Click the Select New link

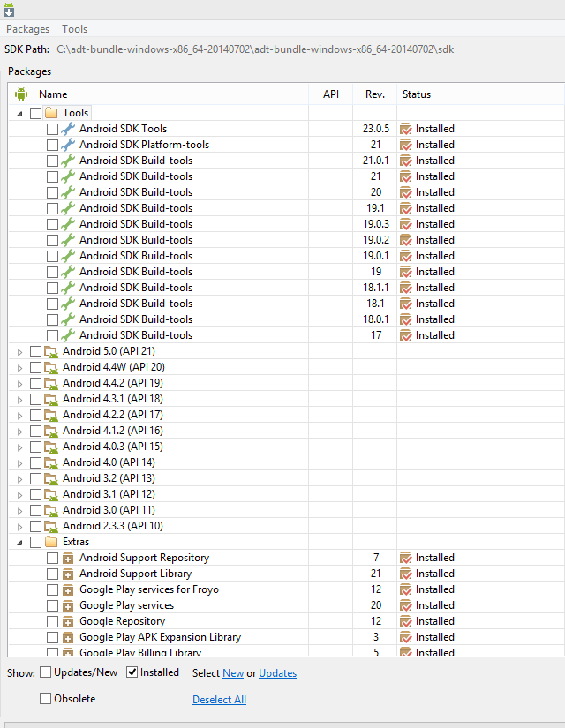click(233, 673)
